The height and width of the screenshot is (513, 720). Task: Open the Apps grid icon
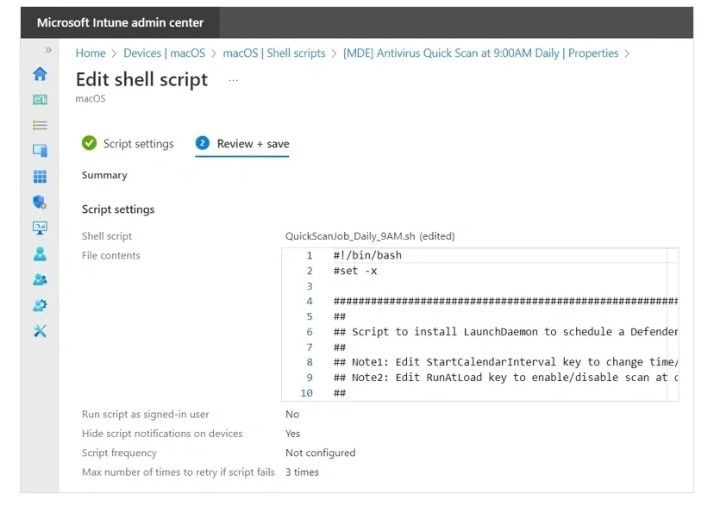pyautogui.click(x=40, y=176)
